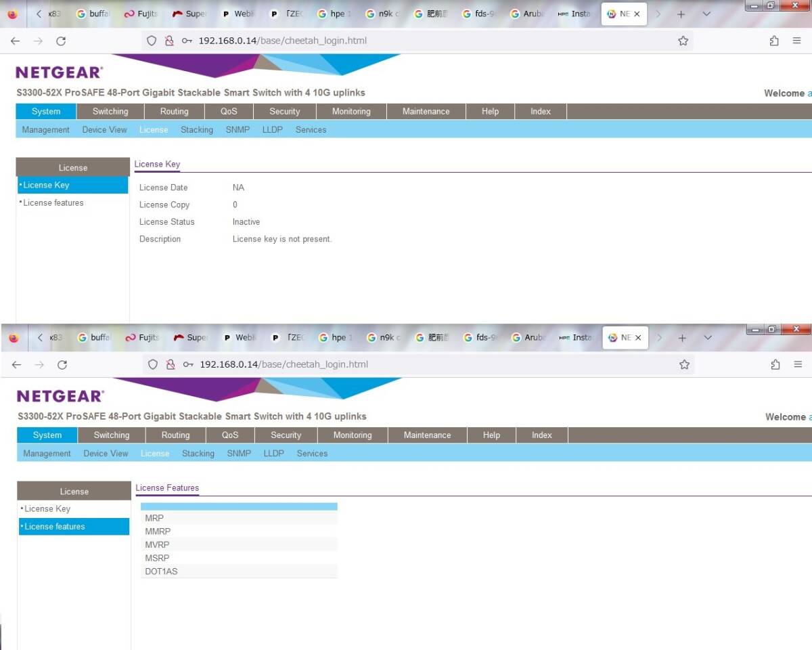The width and height of the screenshot is (812, 650).
Task: Open list-all-tabs chevron in License Key window
Action: 706,14
